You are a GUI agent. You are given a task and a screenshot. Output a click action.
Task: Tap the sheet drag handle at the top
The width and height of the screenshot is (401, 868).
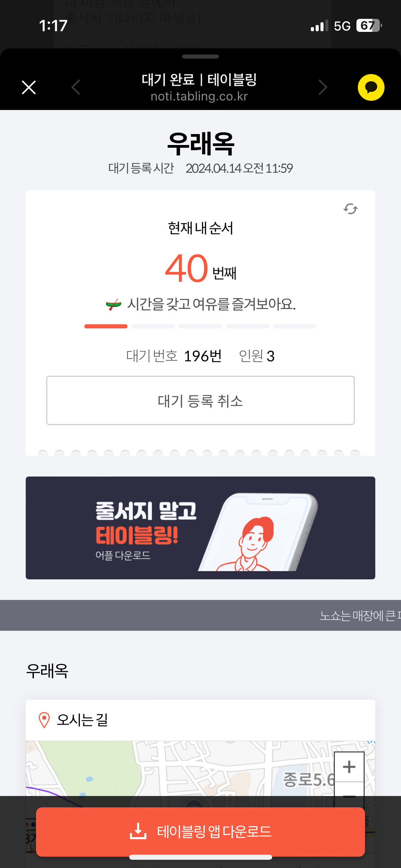[200, 57]
